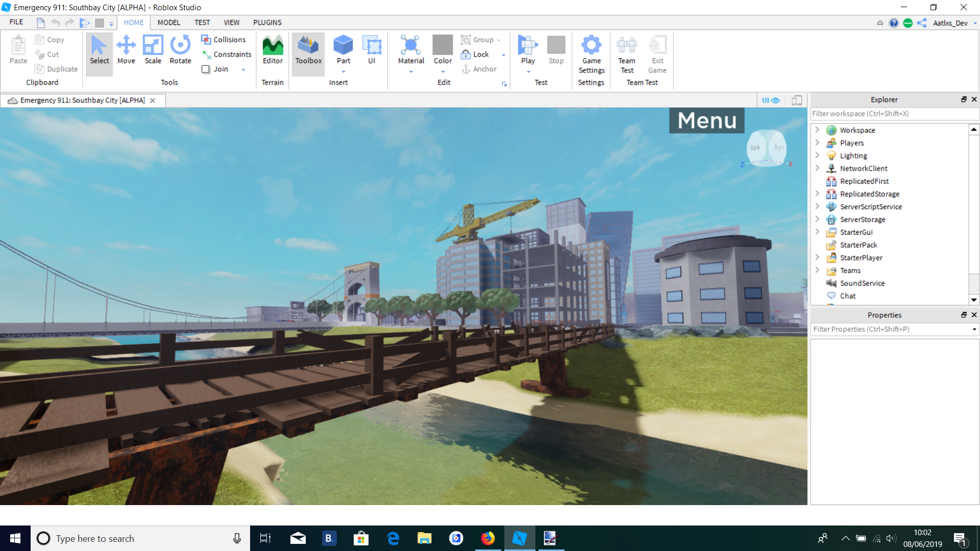Expand the Teams tree item
980x551 pixels.
(x=817, y=270)
